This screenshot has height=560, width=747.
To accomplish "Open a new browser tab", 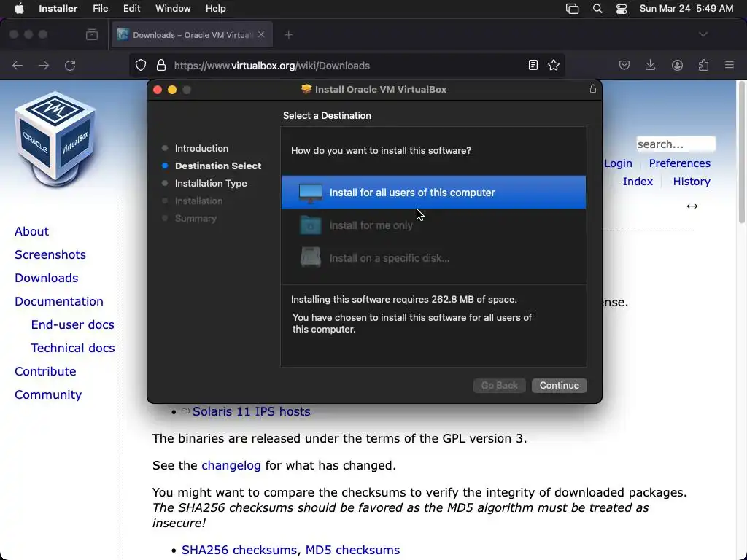I will point(289,35).
